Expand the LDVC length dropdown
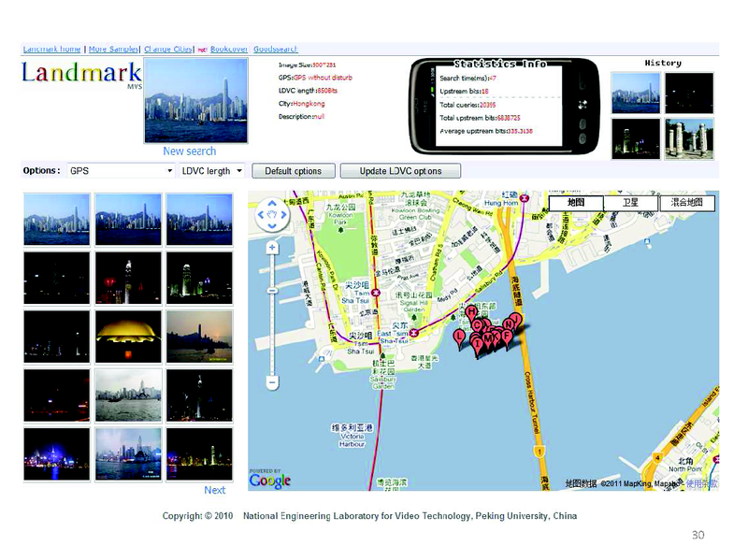The width and height of the screenshot is (748, 560). (211, 171)
